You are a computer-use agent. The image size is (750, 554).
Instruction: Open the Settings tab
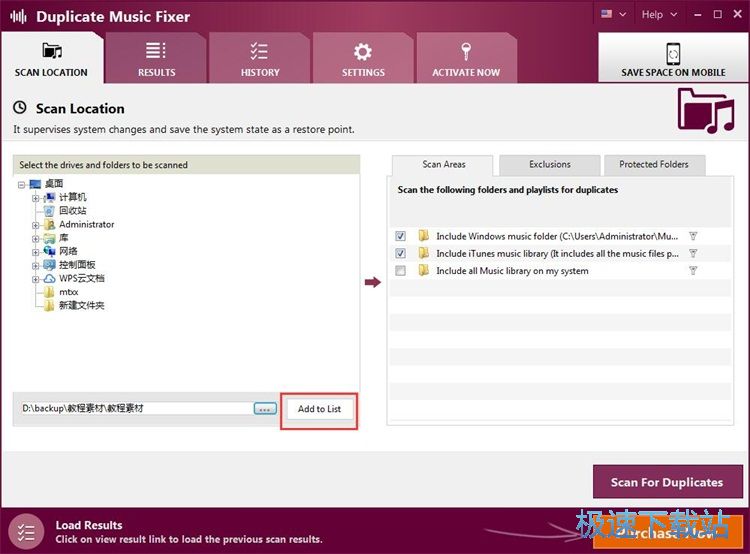point(363,58)
